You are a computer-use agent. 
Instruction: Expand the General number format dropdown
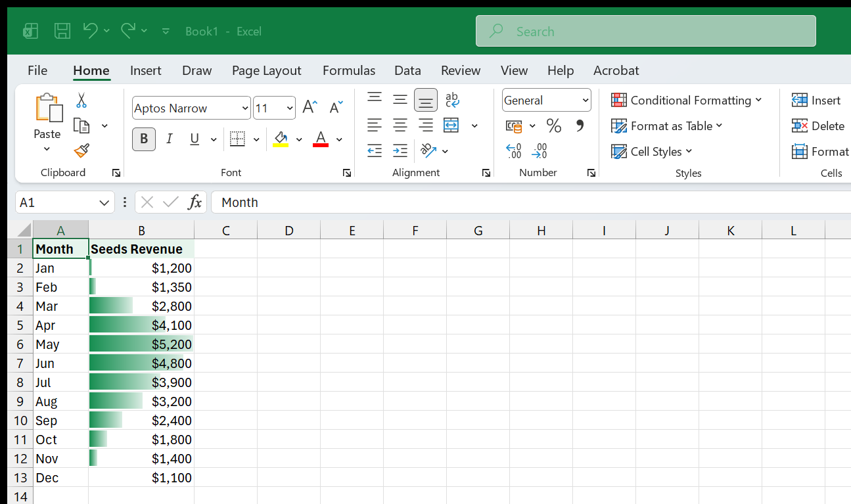point(585,101)
